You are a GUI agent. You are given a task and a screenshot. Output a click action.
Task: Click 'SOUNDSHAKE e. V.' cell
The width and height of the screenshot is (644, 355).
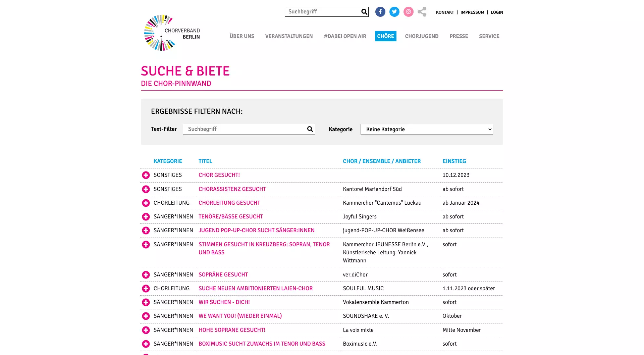pyautogui.click(x=366, y=316)
